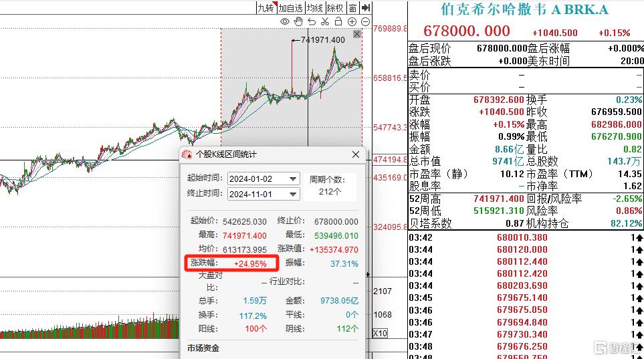This screenshot has width=644, height=359.
Task: Open the 九转 indicator tab
Action: (266, 8)
